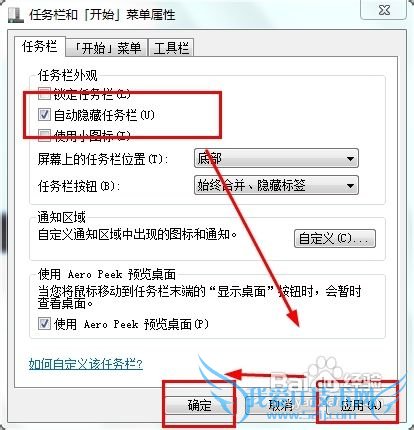Open the 屏幕上的任务栏位置 dropdown showing 底部
The image size is (414, 430).
point(276,158)
